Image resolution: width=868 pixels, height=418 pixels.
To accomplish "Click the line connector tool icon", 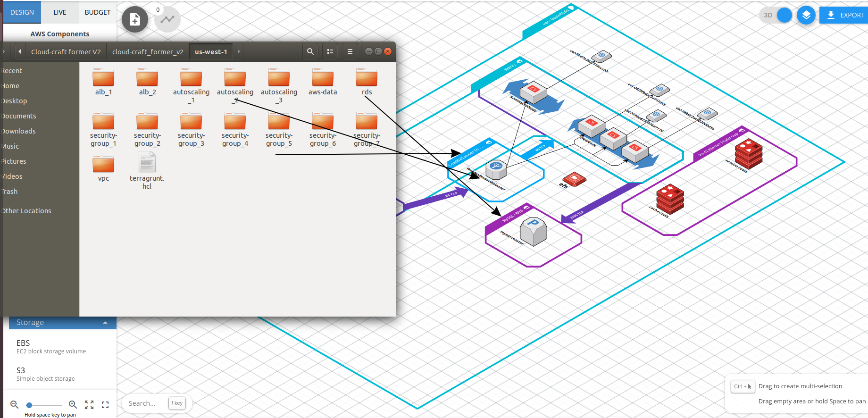I will [x=167, y=19].
